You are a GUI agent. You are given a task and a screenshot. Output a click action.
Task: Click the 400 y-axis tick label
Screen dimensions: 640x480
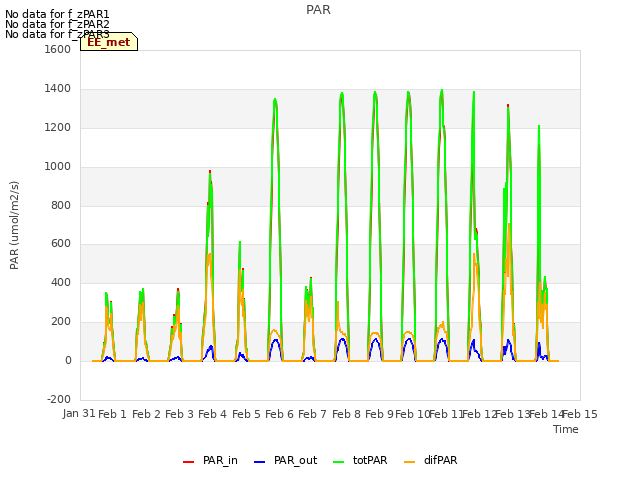[61, 282]
